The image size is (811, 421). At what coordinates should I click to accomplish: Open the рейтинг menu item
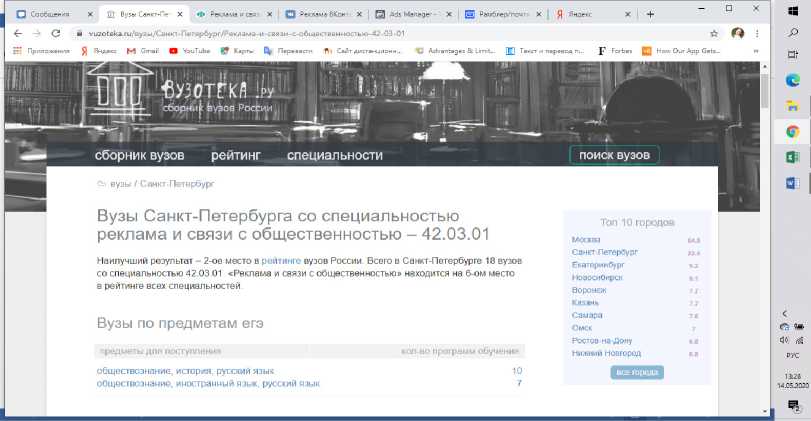(235, 155)
